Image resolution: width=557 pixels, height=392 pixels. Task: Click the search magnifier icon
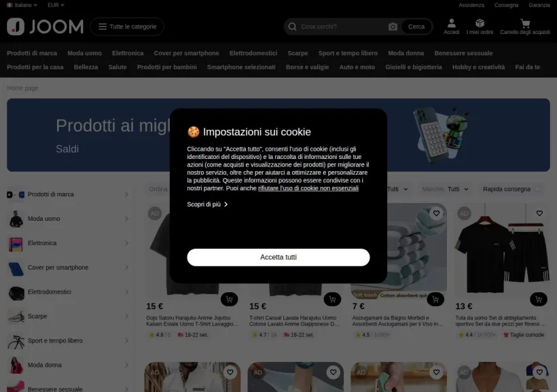[x=292, y=26]
